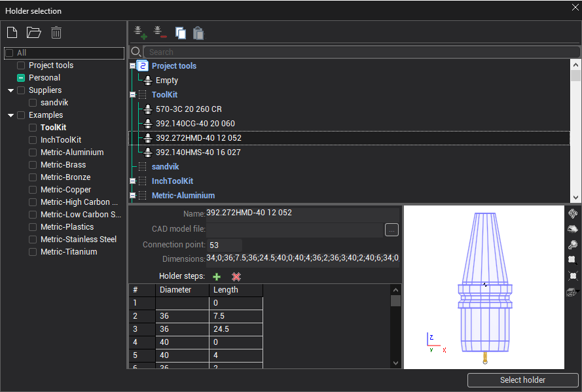
Task: Collapse the ToolKit node in holder list
Action: tap(132, 95)
